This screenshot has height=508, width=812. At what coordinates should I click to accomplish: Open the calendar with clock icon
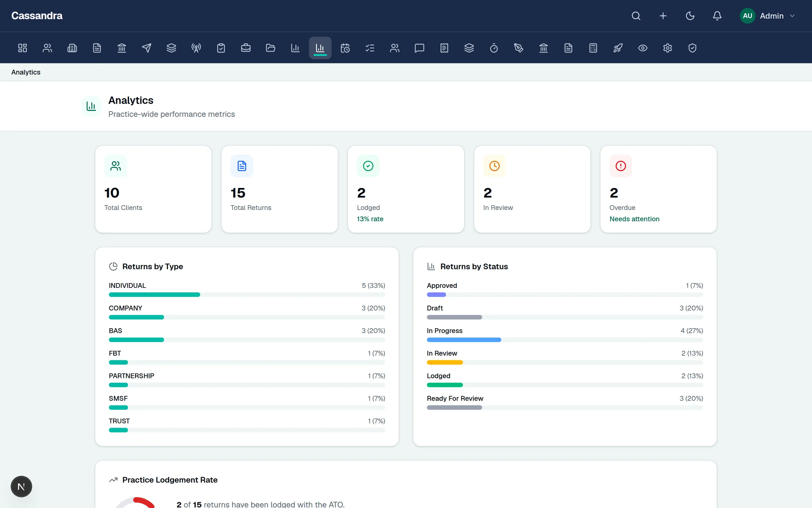tap(345, 48)
